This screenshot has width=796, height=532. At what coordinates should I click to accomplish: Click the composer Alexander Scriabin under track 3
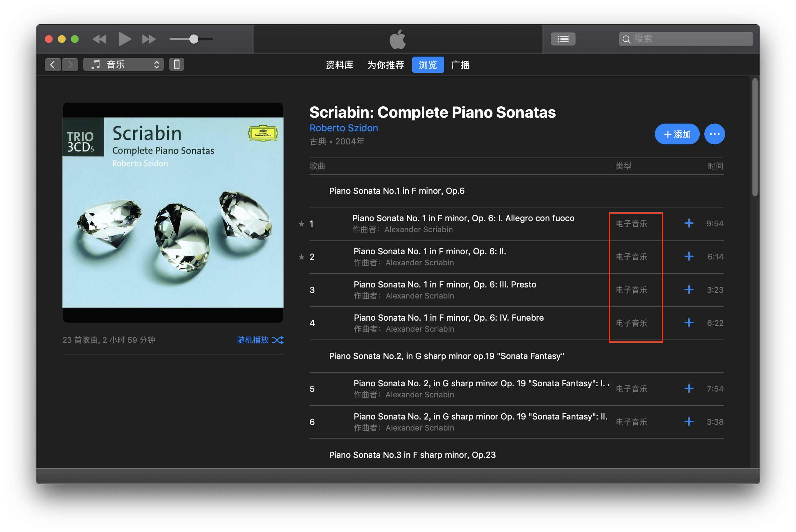(420, 296)
